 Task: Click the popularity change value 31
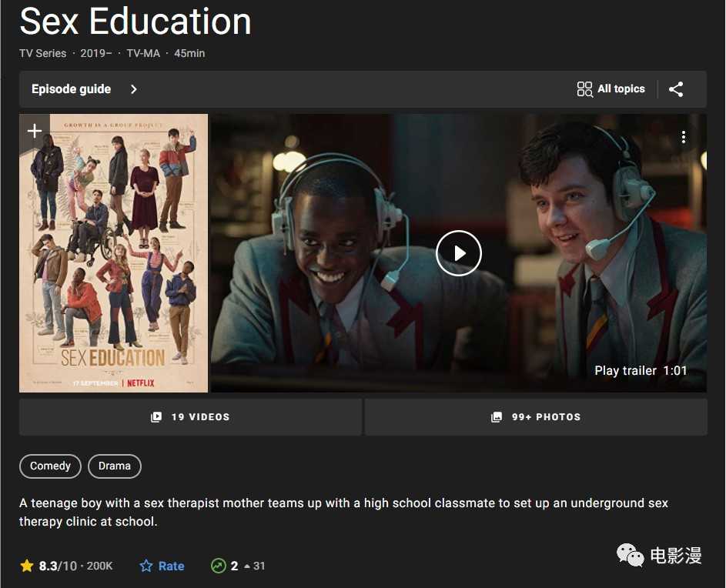(x=259, y=566)
